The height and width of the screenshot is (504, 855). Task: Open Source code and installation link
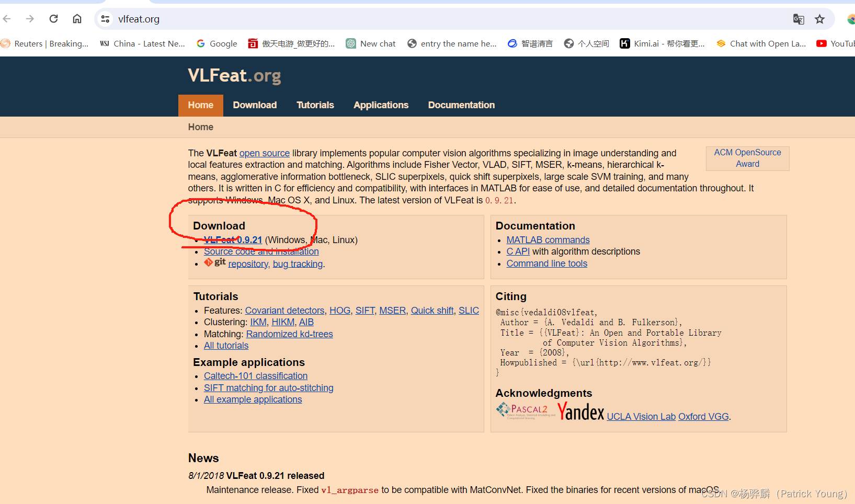[261, 251]
